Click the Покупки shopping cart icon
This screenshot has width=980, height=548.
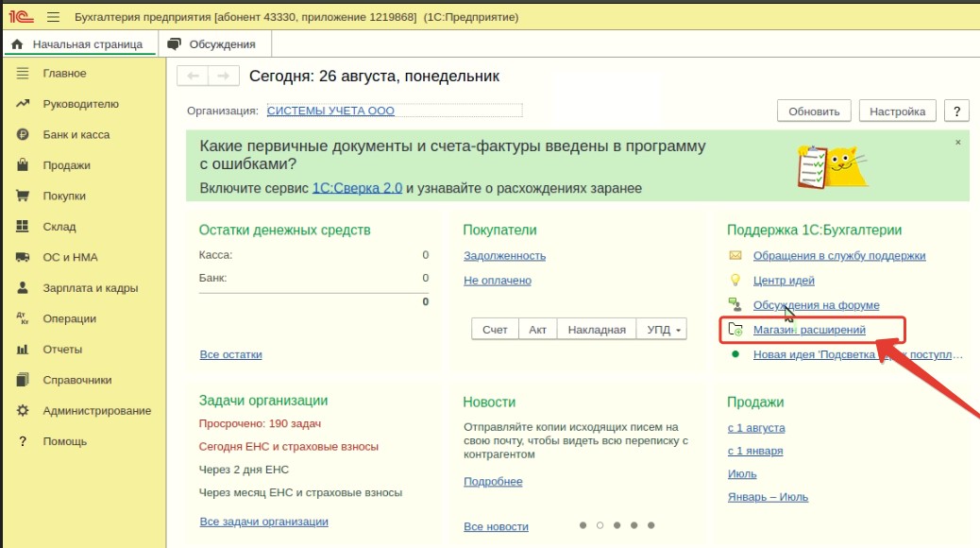(x=23, y=197)
